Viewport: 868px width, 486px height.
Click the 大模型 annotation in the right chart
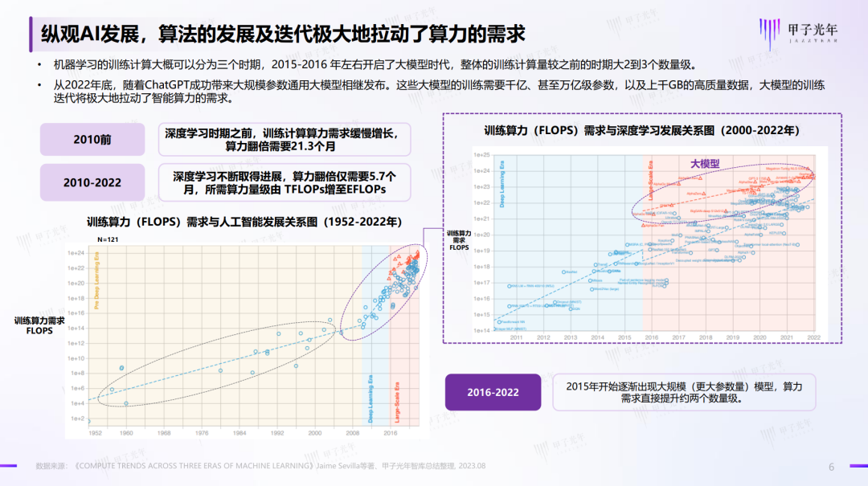(x=705, y=163)
